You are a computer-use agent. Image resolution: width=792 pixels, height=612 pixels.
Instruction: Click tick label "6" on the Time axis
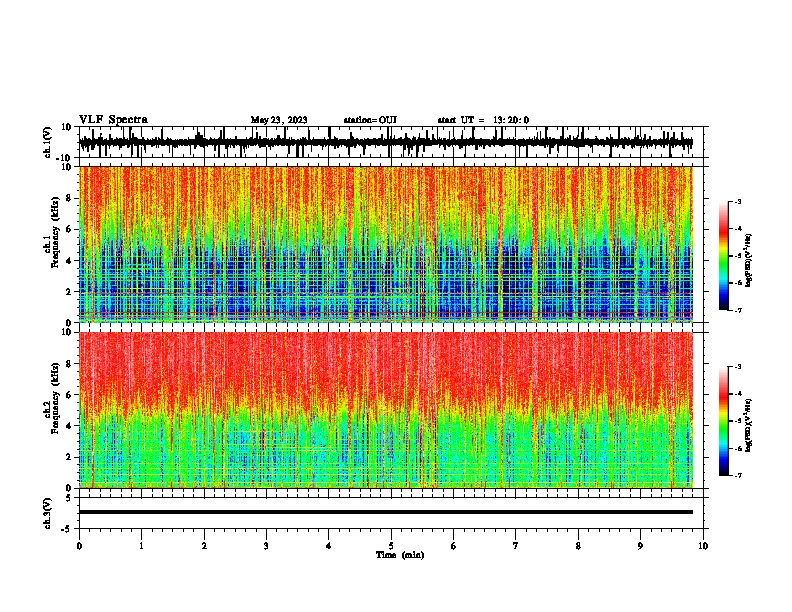pos(454,546)
